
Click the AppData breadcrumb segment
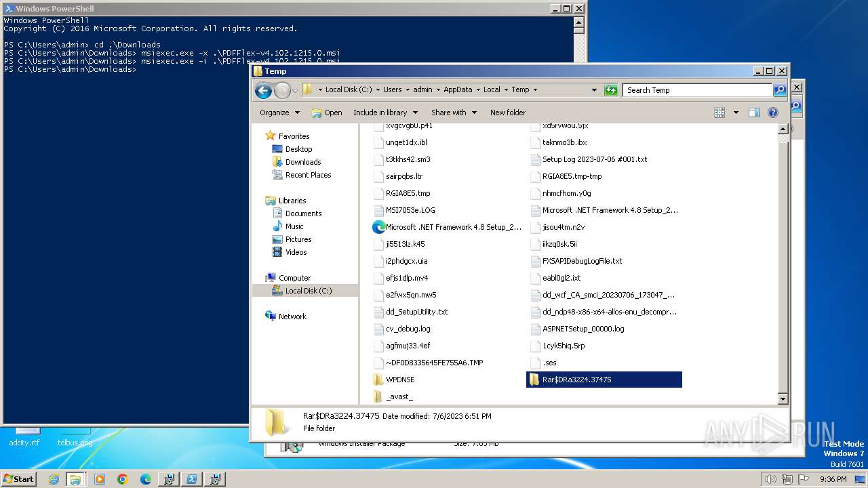(x=458, y=89)
